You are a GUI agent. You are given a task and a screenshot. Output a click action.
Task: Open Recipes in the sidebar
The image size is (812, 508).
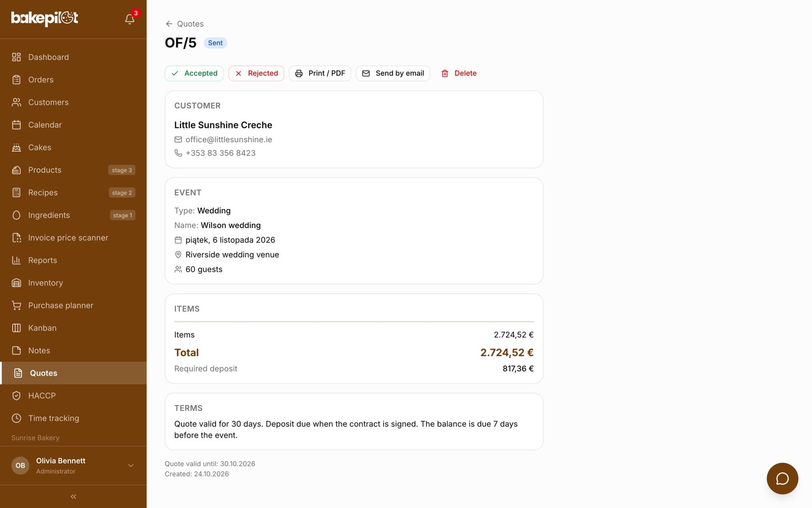tap(73, 192)
